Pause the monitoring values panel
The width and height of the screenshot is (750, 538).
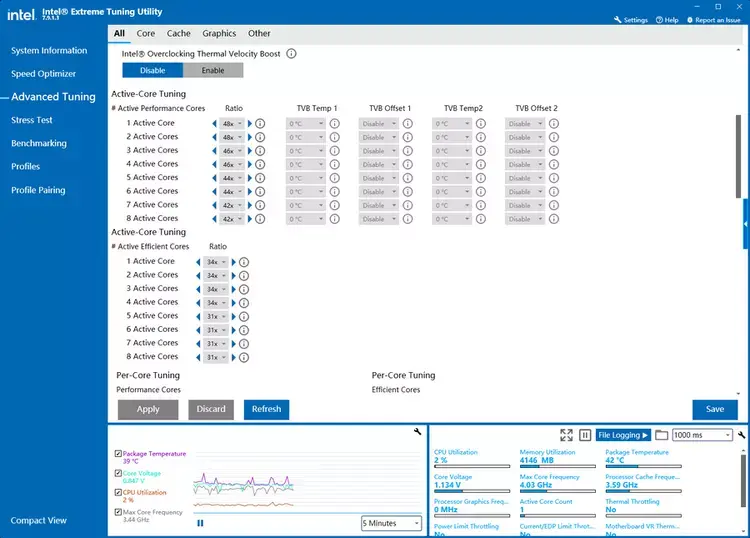585,435
